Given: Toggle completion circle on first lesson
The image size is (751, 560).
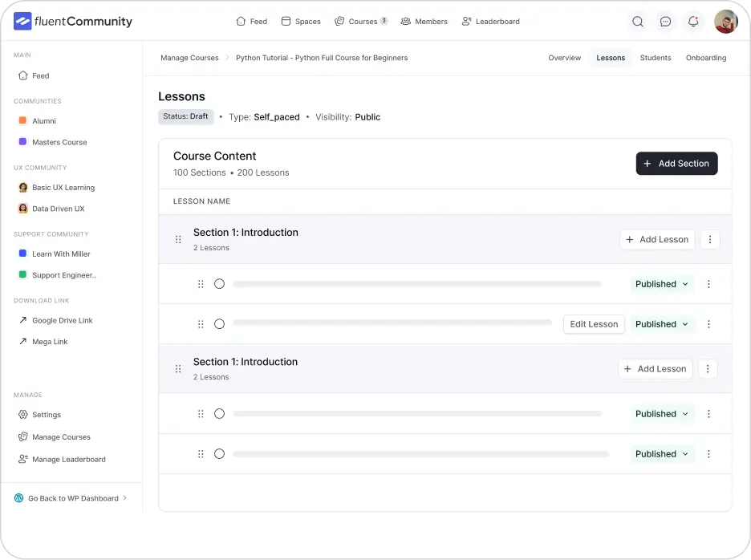Looking at the screenshot, I should [219, 283].
